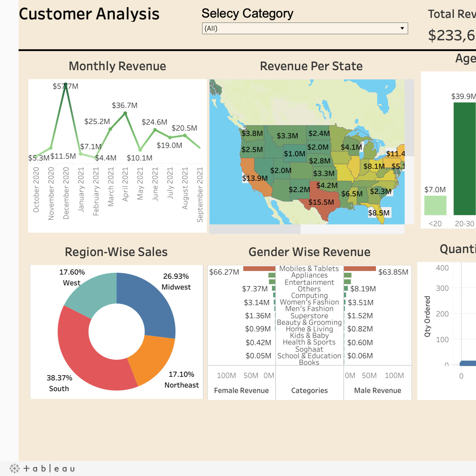The image size is (476, 476).
Task: Click the $66.27M female Mobiles & Tablets bar
Action: (259, 269)
